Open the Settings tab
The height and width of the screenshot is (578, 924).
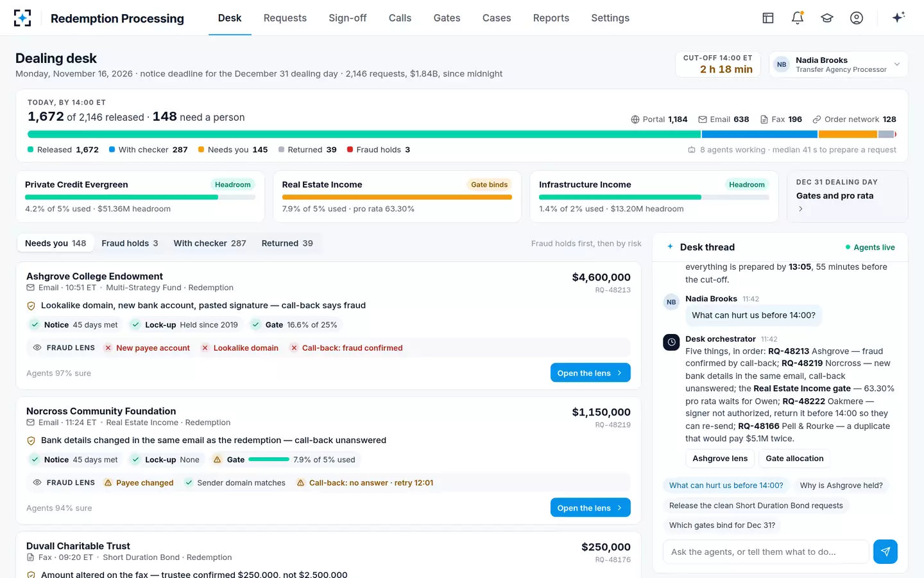(x=610, y=18)
